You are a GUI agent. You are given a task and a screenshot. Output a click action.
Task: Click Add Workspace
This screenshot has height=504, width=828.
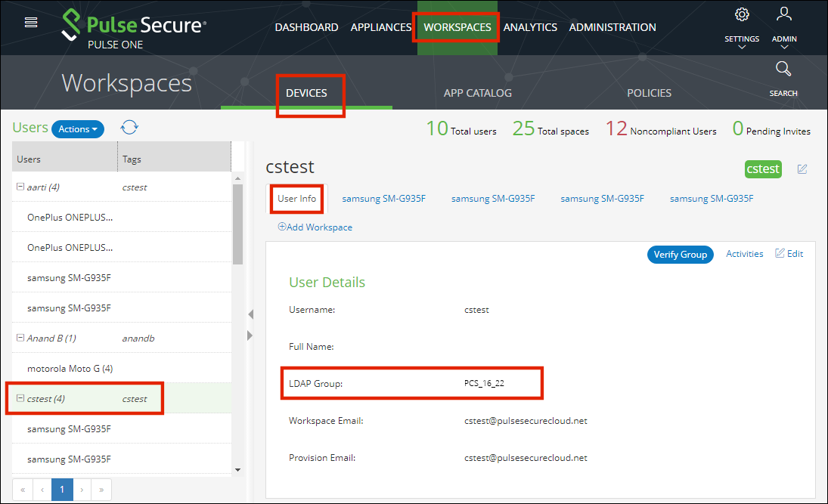(315, 227)
